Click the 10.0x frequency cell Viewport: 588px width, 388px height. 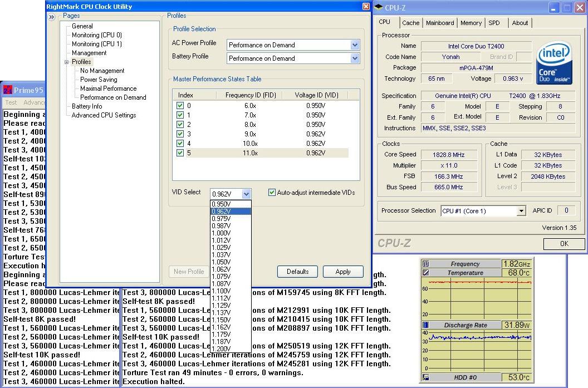(x=250, y=144)
